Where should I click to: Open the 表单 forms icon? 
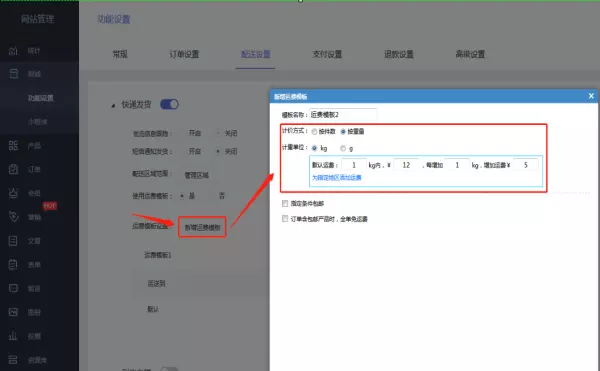click(x=13, y=264)
